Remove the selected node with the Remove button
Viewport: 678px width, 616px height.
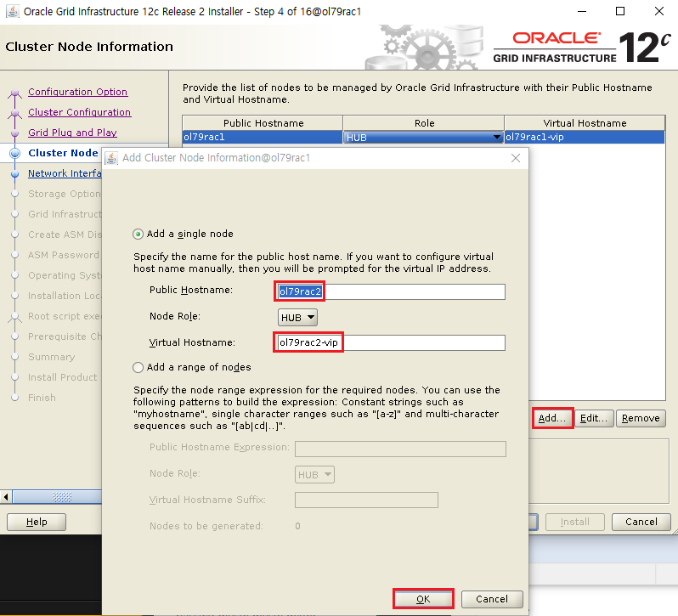click(x=641, y=418)
